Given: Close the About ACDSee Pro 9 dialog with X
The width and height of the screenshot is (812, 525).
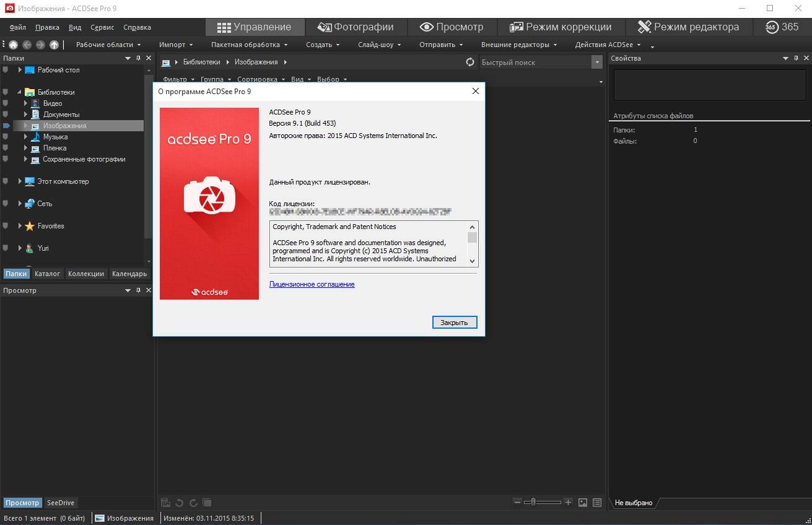Looking at the screenshot, I should [x=476, y=91].
